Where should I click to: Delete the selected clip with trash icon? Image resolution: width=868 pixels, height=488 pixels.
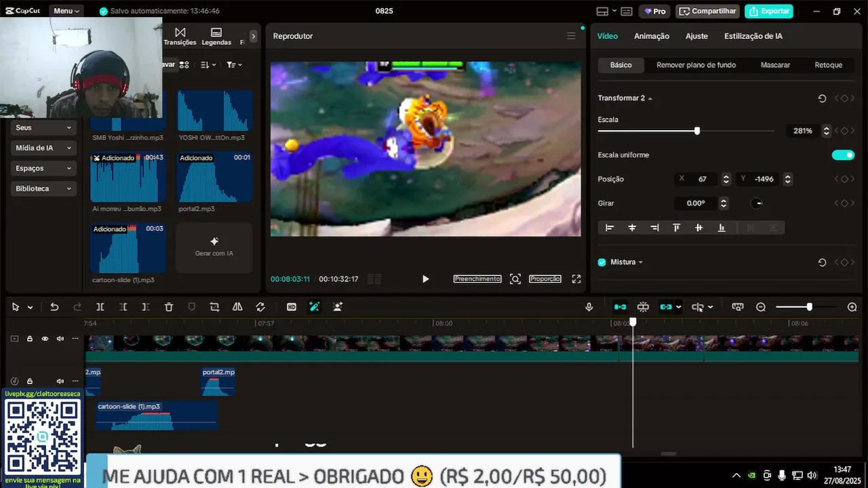(169, 307)
